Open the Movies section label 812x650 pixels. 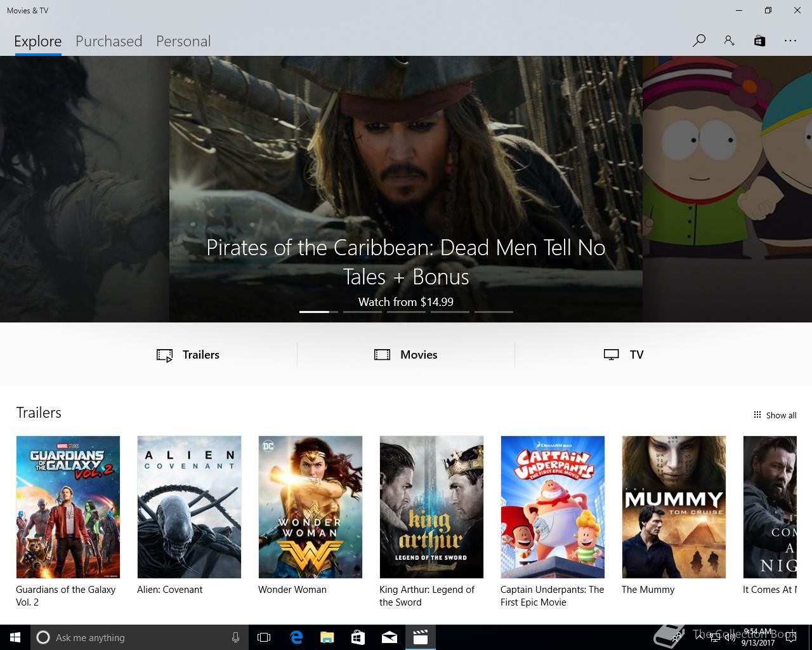[419, 355]
